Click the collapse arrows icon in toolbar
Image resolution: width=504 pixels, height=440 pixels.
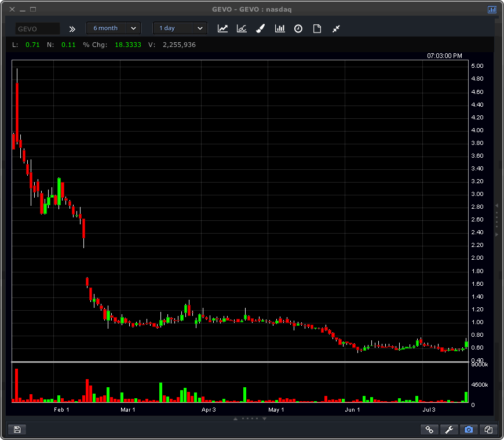(336, 28)
